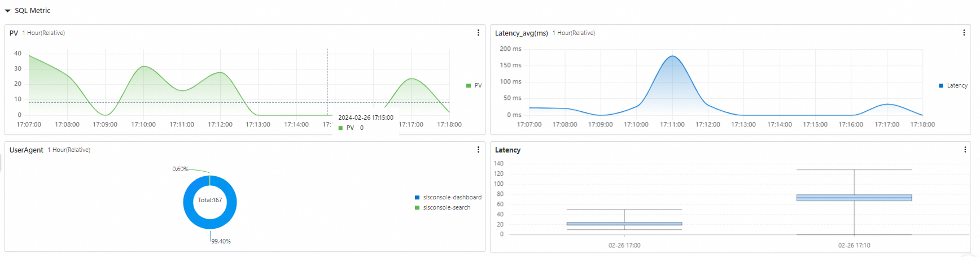Open the Latency boxplot's three-dot menu
The width and height of the screenshot is (980, 257).
coord(965,150)
